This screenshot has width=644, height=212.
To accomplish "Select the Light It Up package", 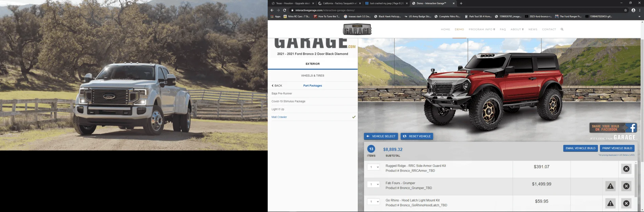I will 313,109.
